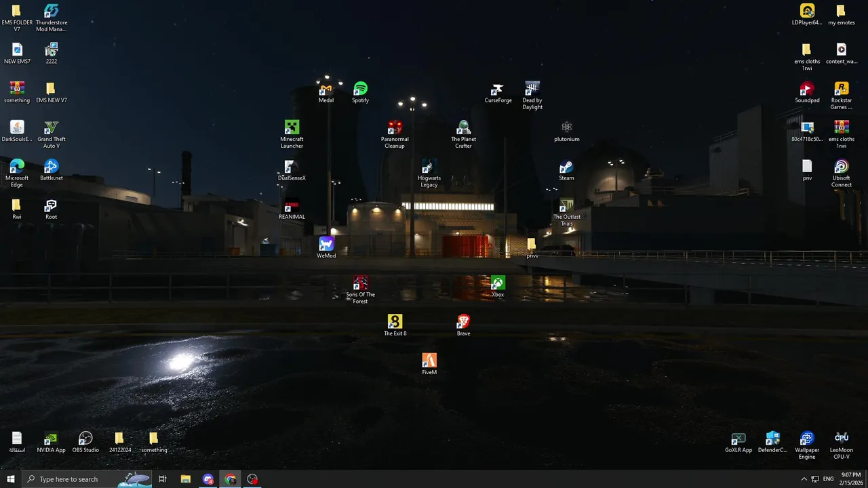
Task: Select the DualSenseX shortcut
Action: [x=292, y=170]
